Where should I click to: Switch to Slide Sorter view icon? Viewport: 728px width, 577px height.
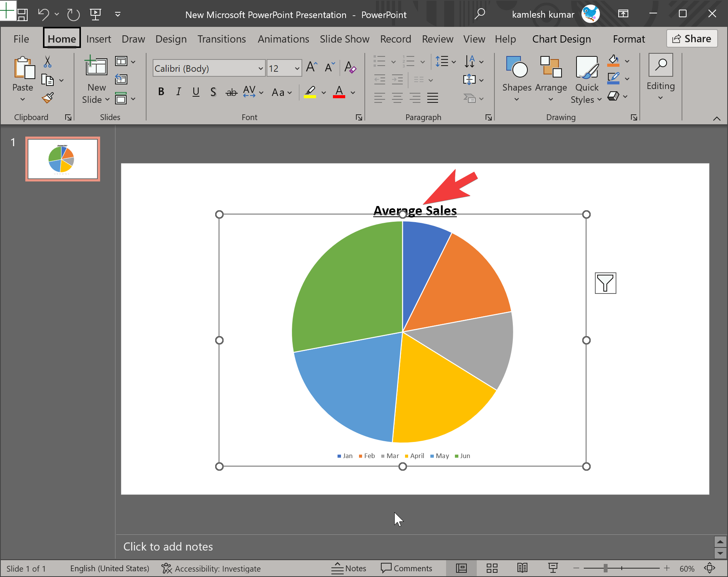click(492, 568)
